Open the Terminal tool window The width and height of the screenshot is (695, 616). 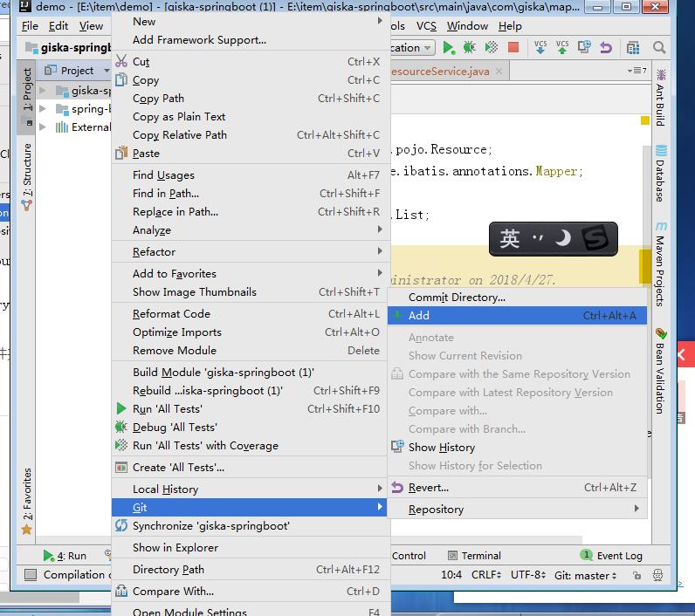coord(474,555)
